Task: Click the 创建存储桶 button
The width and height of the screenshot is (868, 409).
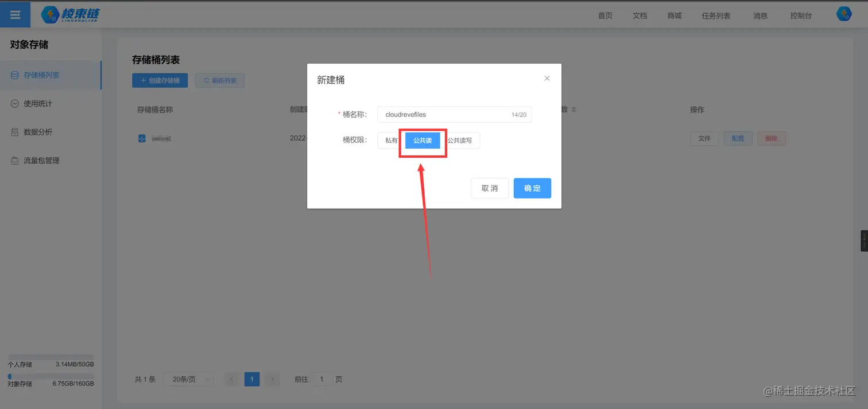Action: click(x=160, y=80)
